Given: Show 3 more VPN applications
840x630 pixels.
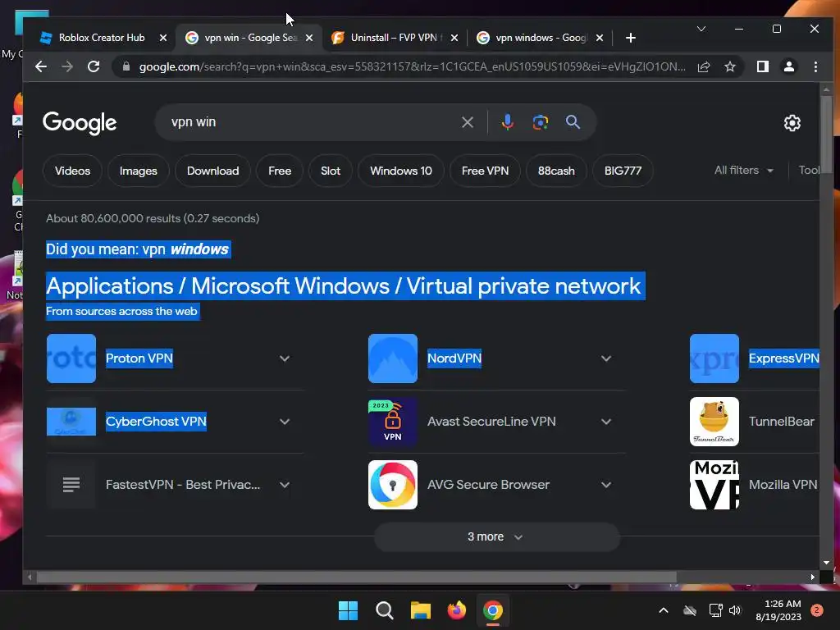Looking at the screenshot, I should (x=496, y=536).
